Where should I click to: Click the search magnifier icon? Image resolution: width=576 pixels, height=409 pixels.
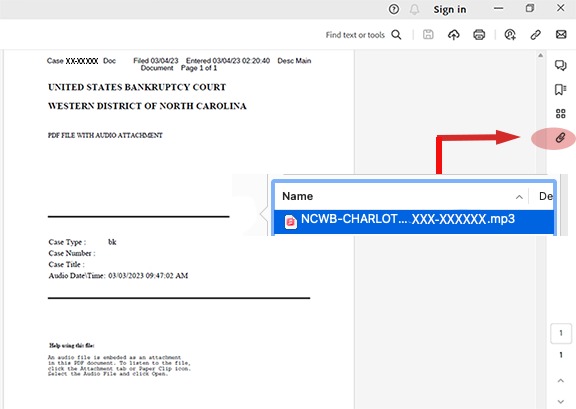(x=396, y=35)
